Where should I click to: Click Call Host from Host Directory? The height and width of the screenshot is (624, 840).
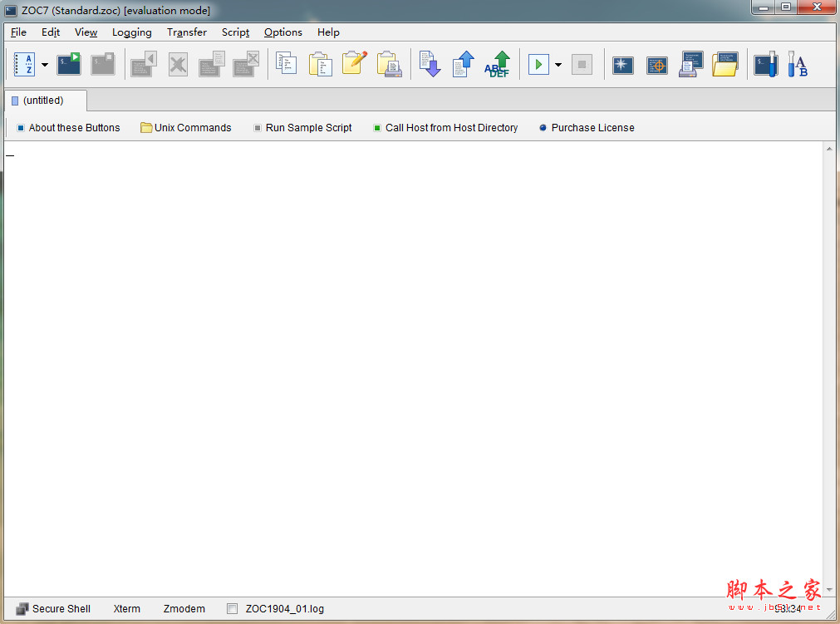coord(445,127)
